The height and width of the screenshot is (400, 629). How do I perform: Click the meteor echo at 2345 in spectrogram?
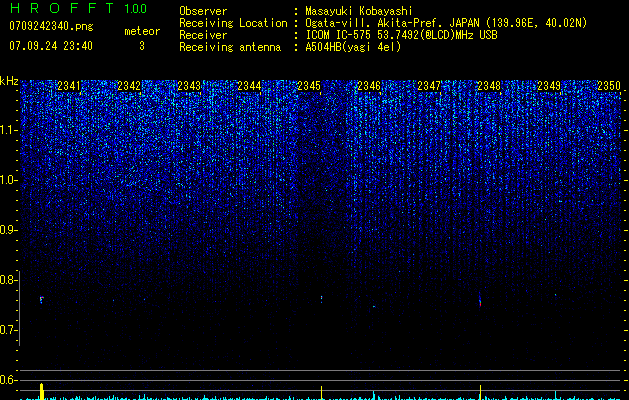(x=321, y=299)
